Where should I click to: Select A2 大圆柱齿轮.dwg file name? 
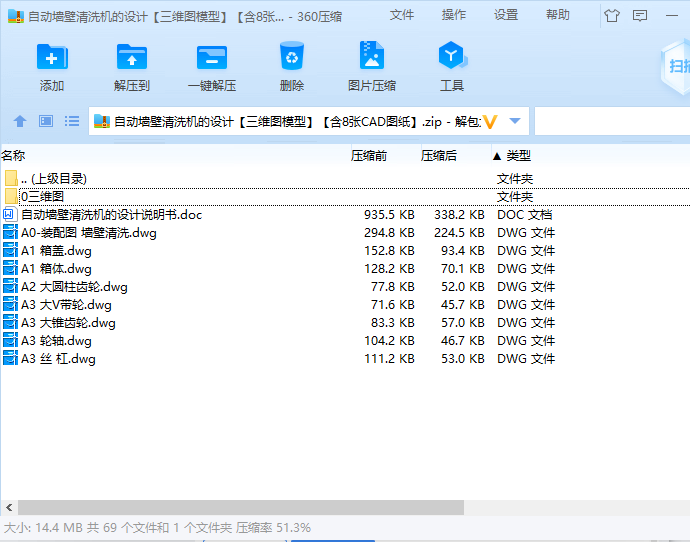coord(74,287)
